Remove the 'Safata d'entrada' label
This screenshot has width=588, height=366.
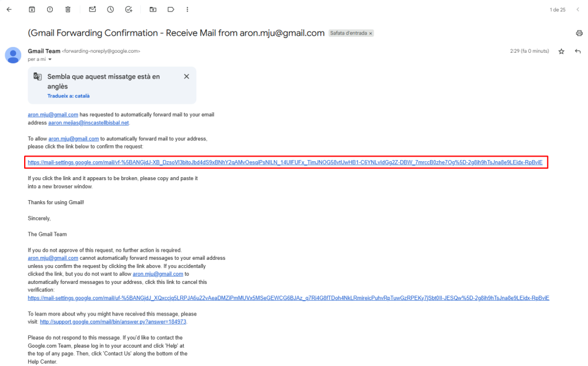[x=370, y=33]
